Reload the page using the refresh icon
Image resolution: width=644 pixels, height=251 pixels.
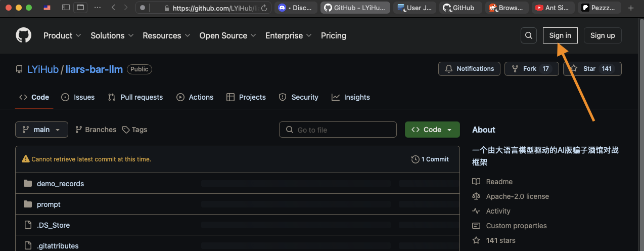pos(264,8)
